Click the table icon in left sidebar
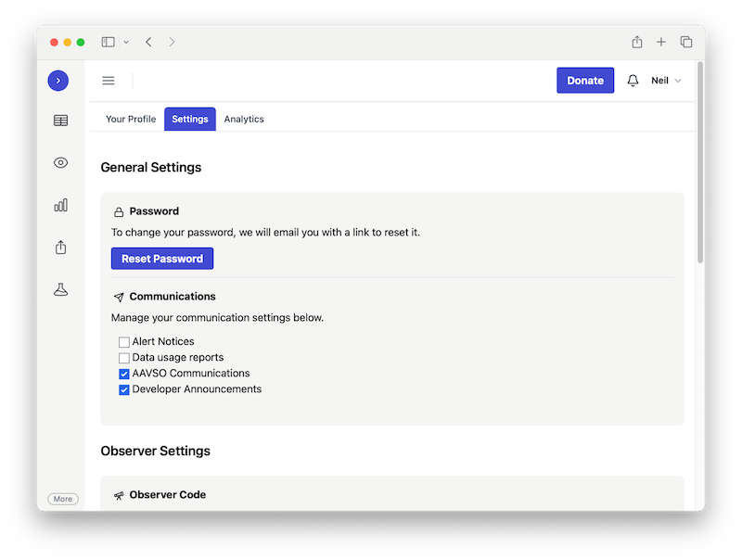742x560 pixels. [x=60, y=121]
